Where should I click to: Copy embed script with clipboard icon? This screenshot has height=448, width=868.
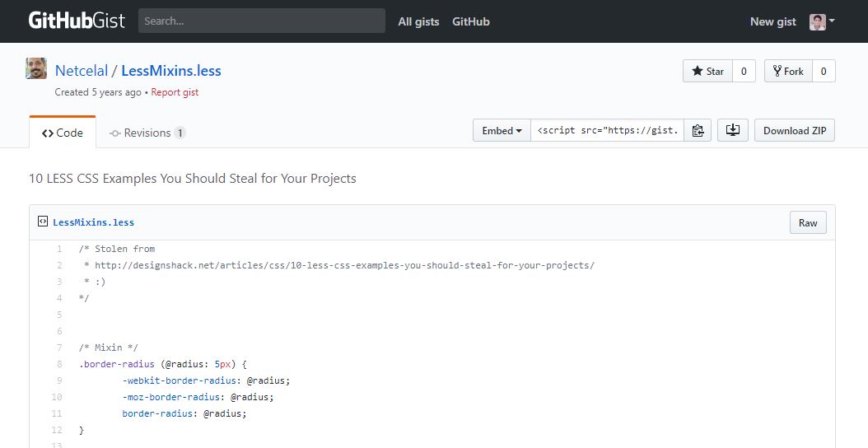click(x=698, y=131)
